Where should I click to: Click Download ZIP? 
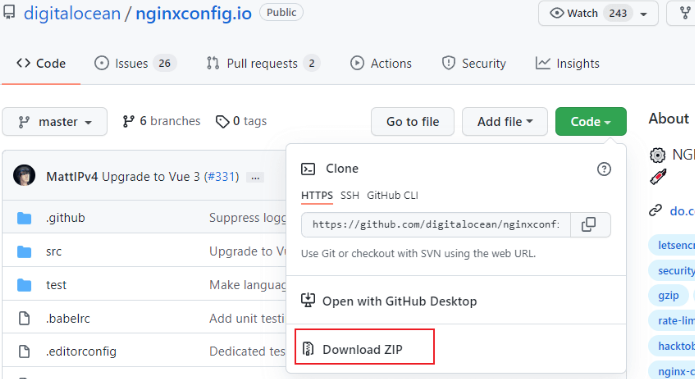point(364,349)
